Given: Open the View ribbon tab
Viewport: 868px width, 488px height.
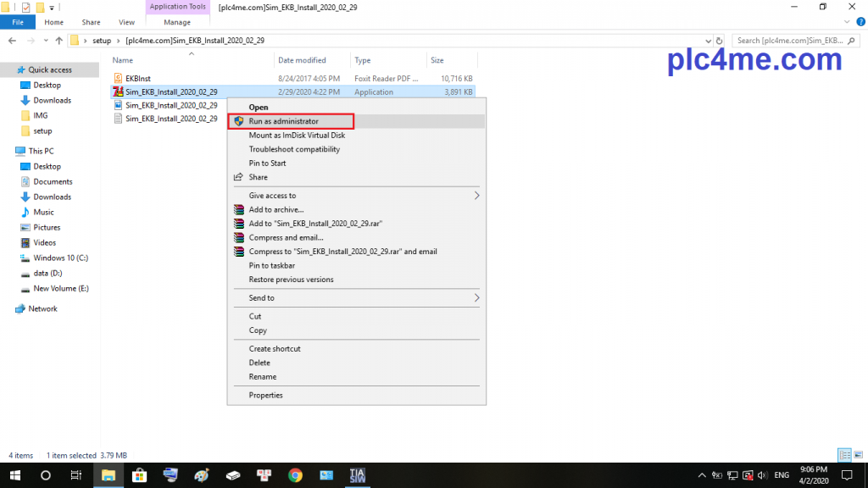Looking at the screenshot, I should 126,22.
